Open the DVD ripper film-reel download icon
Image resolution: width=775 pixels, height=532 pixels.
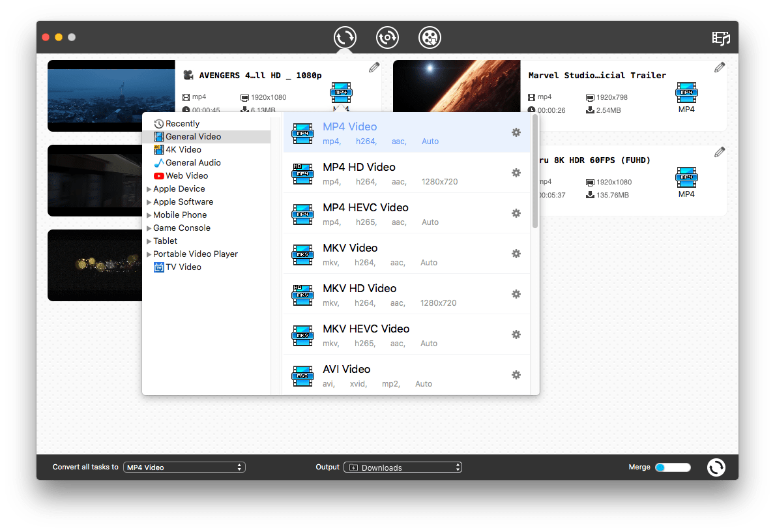(430, 37)
